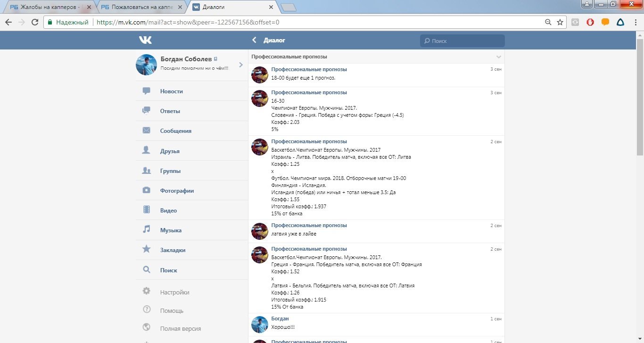Open Музыка from the sidebar

(x=171, y=230)
